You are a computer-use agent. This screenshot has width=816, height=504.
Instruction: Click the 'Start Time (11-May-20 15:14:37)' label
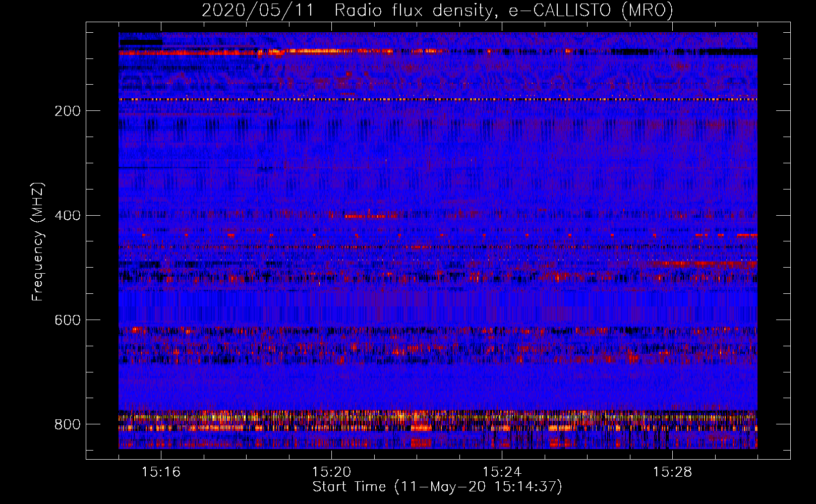click(437, 487)
